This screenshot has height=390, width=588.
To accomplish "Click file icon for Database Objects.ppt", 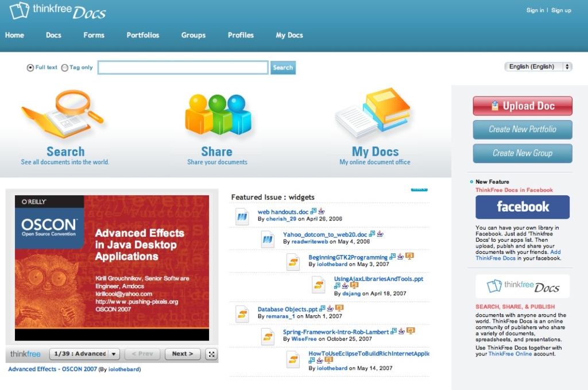I will point(242,314).
